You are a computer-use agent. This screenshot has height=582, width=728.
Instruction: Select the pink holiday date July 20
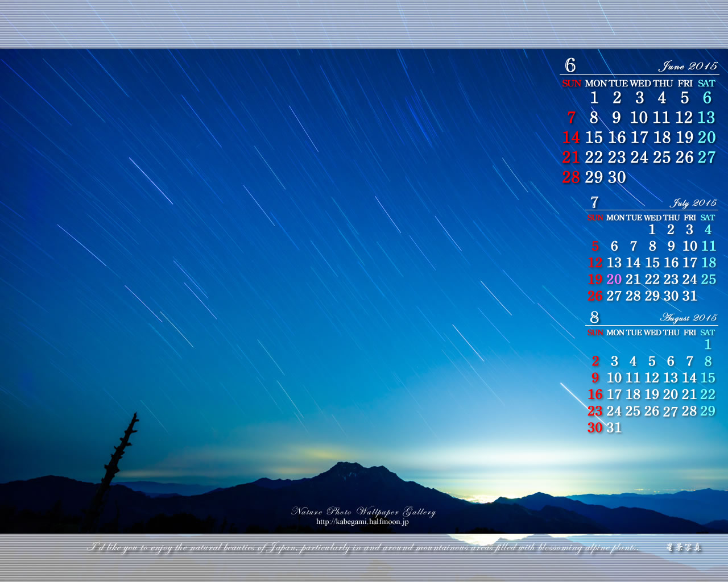[x=614, y=279]
